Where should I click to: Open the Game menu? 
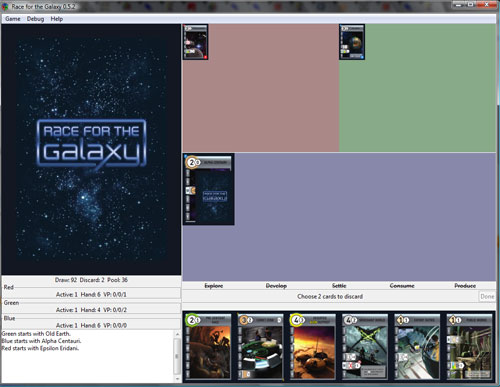13,19
